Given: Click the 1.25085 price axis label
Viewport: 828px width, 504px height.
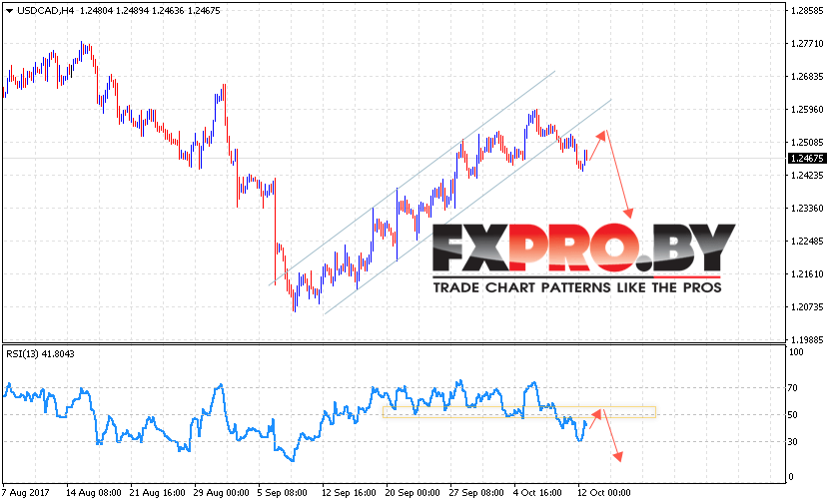Looking at the screenshot, I should click(807, 142).
